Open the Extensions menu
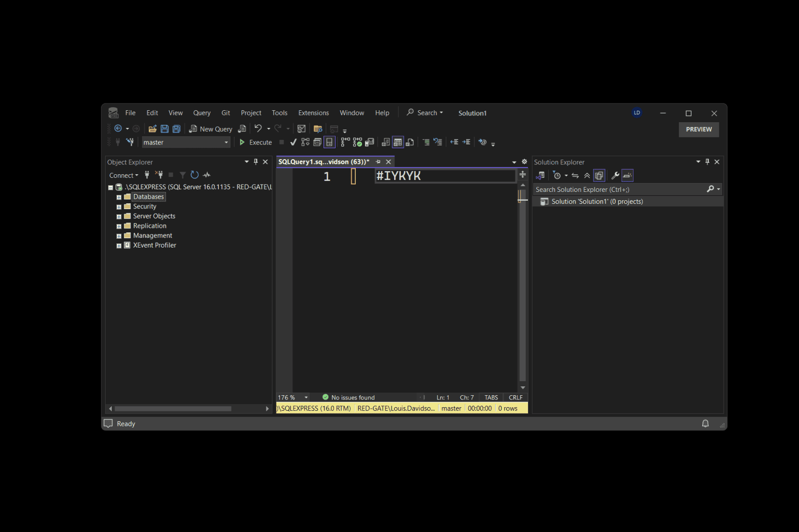This screenshot has width=799, height=532. [x=313, y=113]
